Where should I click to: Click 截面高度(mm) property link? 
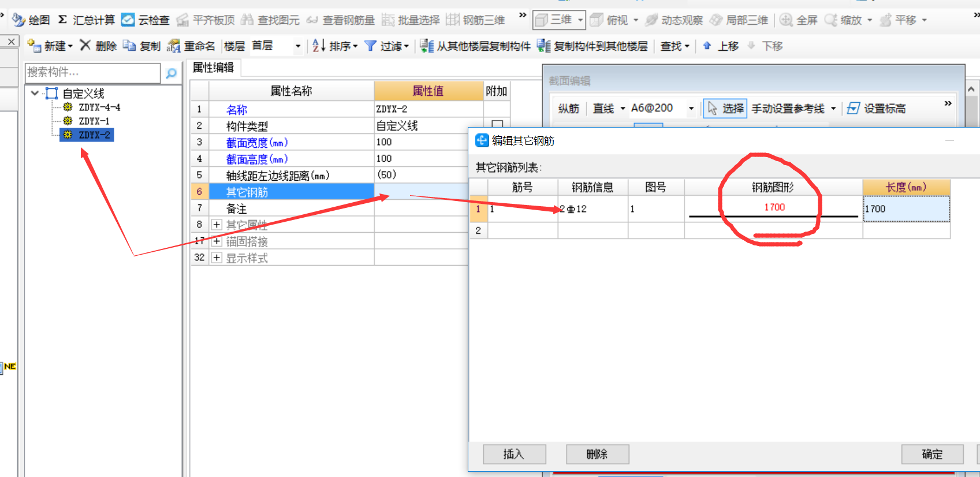(x=257, y=159)
